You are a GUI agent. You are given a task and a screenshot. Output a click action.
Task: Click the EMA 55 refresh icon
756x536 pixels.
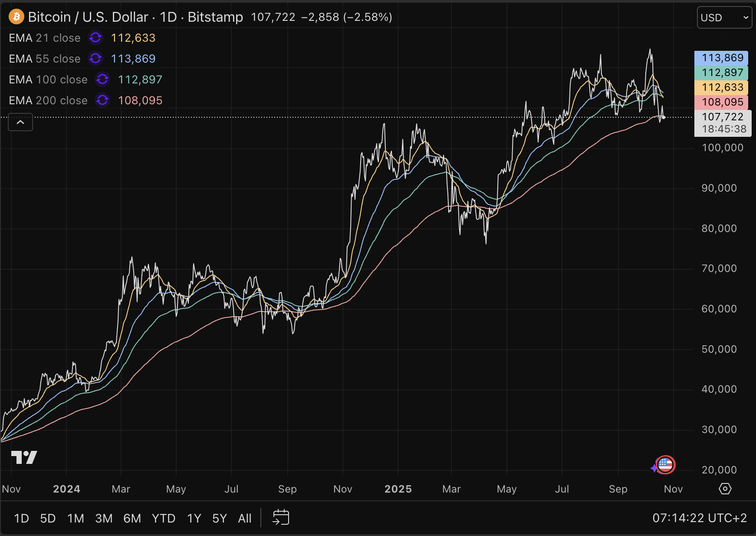tap(95, 58)
